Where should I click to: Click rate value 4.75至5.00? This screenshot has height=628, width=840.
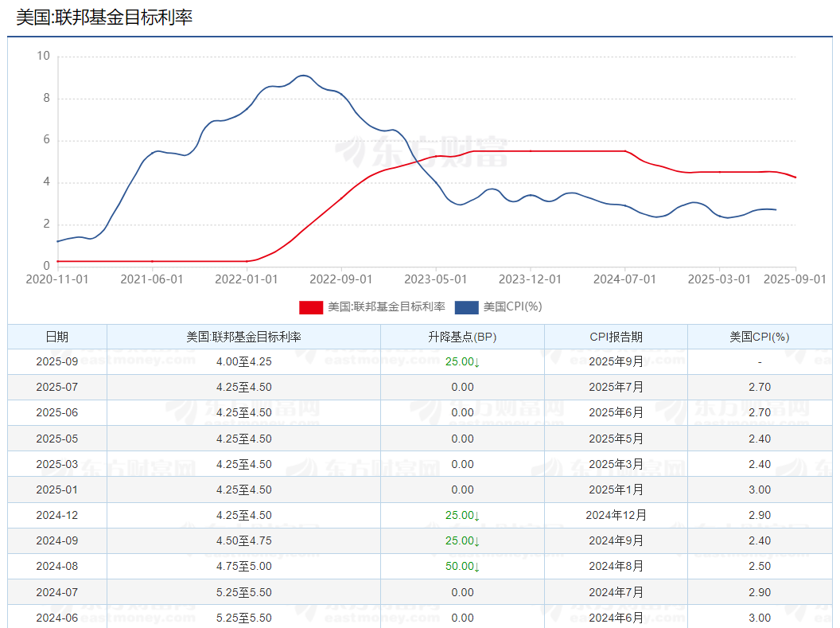tap(243, 566)
